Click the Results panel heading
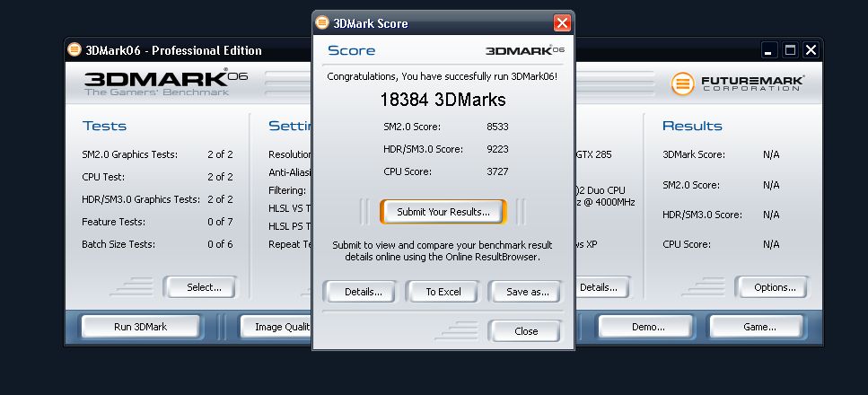 692,126
